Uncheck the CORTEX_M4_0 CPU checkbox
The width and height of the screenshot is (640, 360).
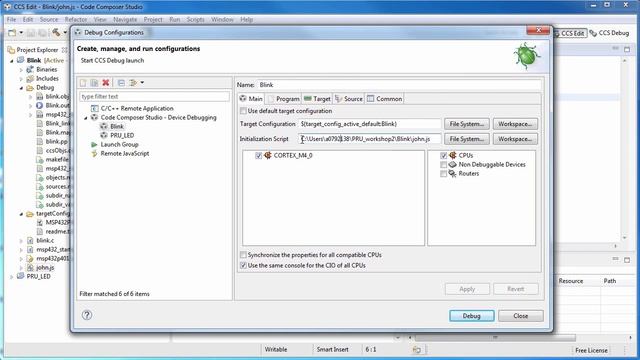click(x=258, y=156)
